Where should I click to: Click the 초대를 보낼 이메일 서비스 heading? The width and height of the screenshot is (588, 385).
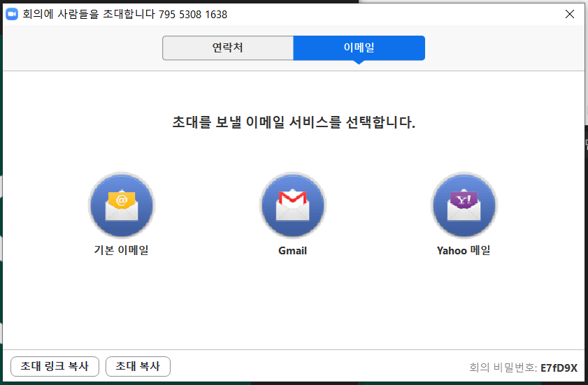click(294, 122)
